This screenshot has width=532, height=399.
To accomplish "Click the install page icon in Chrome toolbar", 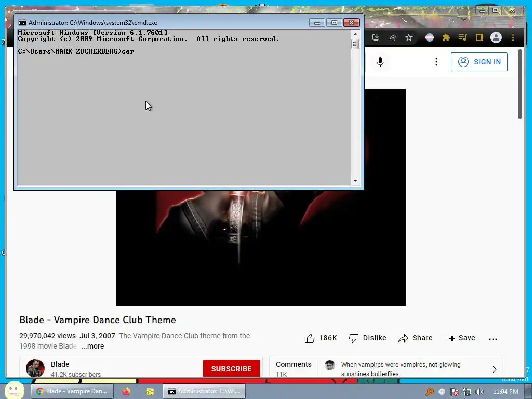I will (x=375, y=37).
